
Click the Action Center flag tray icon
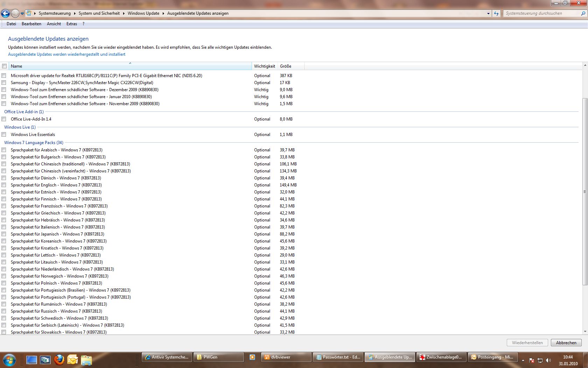point(532,360)
